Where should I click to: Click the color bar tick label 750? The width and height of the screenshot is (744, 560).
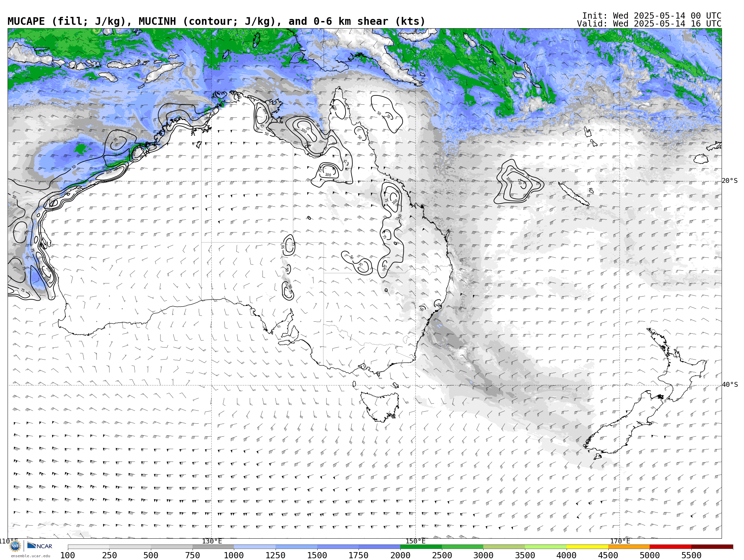pyautogui.click(x=193, y=555)
